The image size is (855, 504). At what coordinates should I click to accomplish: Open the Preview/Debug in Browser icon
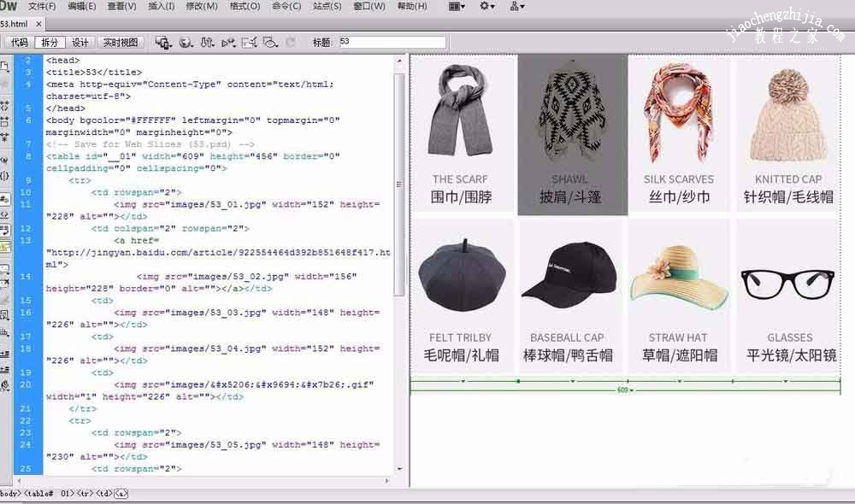point(186,41)
